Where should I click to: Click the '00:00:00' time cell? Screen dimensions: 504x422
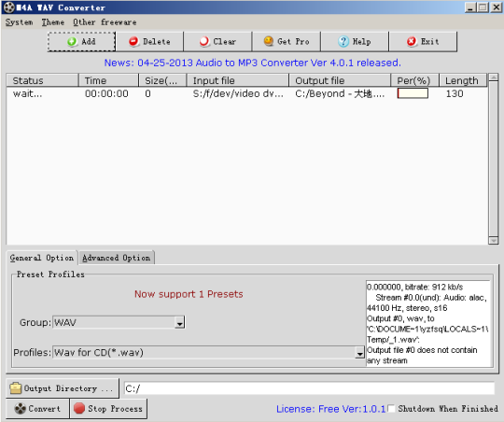pos(106,93)
